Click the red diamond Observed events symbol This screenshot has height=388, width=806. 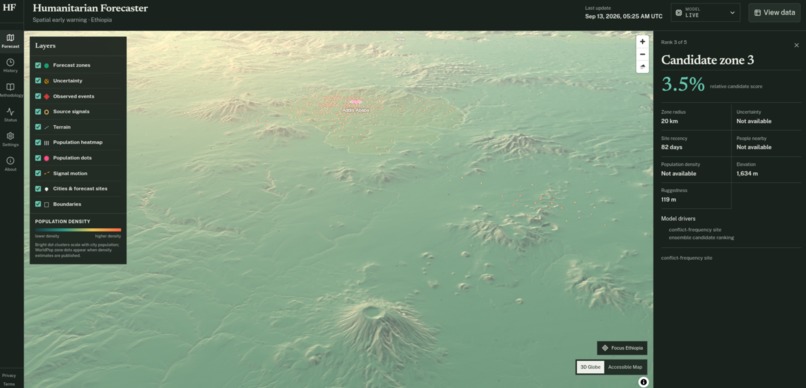point(46,97)
